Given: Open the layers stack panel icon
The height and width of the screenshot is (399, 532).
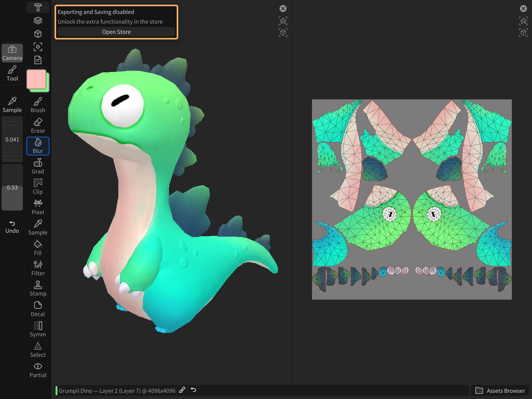Looking at the screenshot, I should (x=38, y=20).
